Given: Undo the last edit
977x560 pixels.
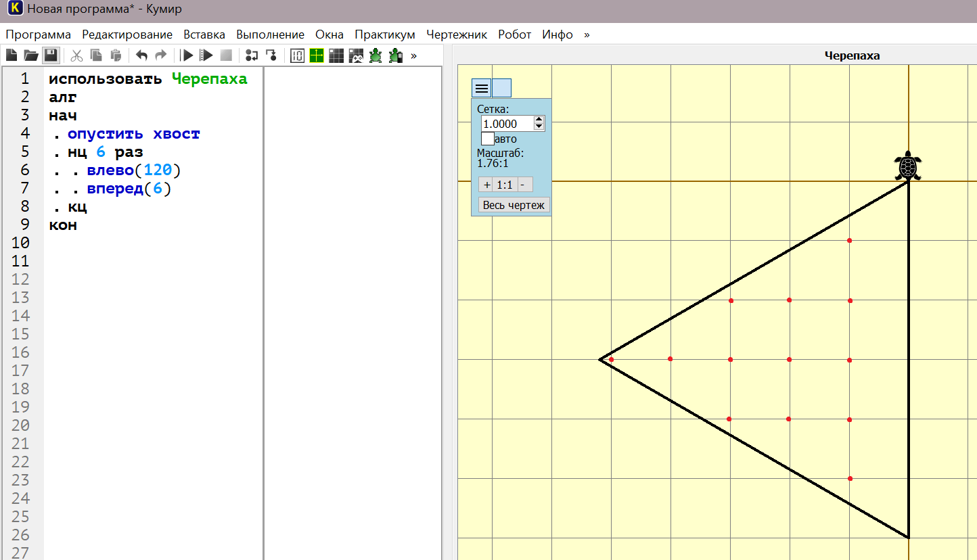Looking at the screenshot, I should coord(141,55).
